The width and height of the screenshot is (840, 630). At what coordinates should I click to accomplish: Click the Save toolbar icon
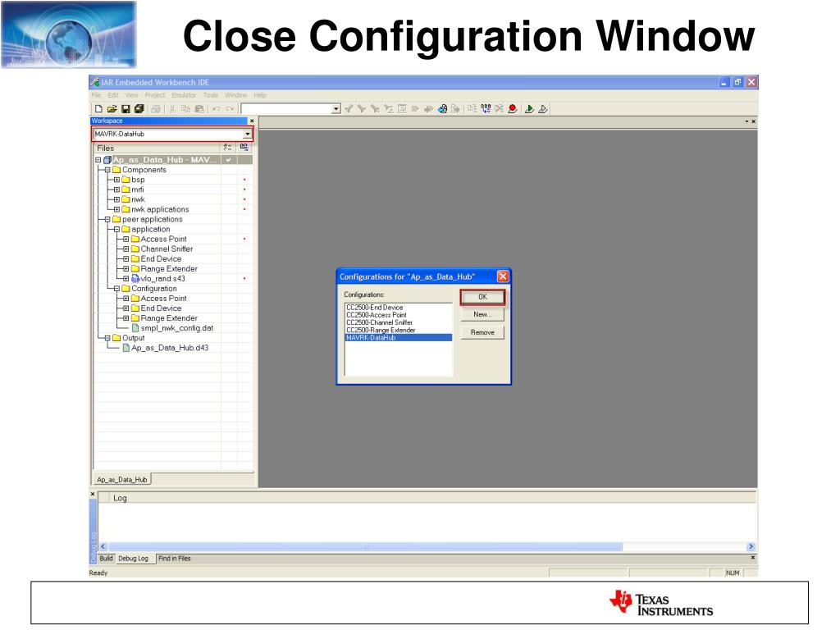[x=126, y=109]
